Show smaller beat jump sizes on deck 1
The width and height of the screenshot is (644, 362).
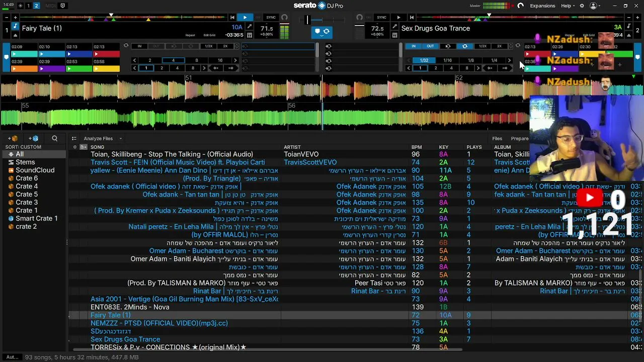coord(134,68)
